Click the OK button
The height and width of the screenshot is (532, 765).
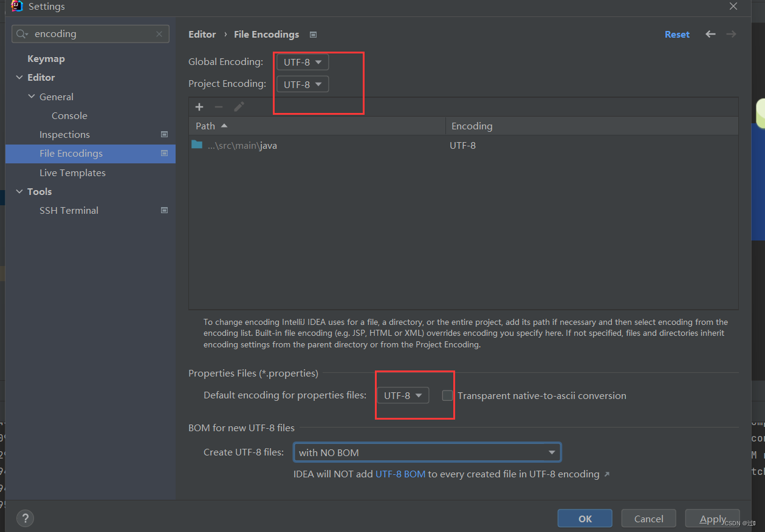585,519
